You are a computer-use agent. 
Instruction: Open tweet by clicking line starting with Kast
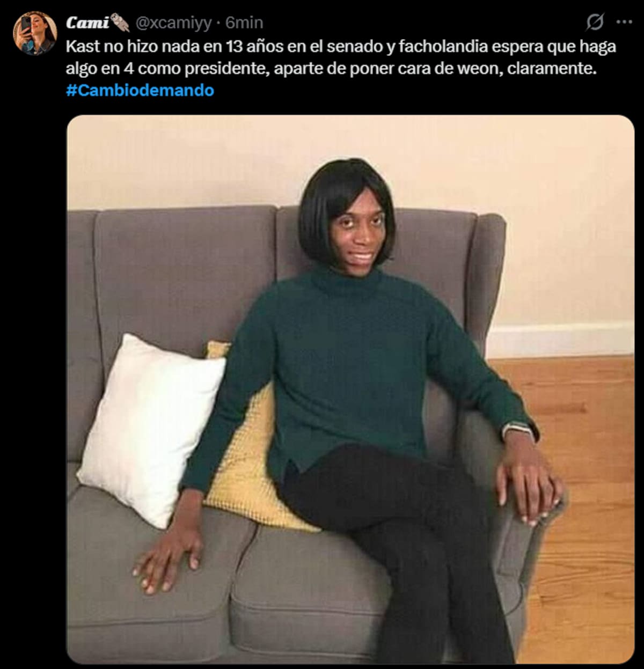point(341,47)
